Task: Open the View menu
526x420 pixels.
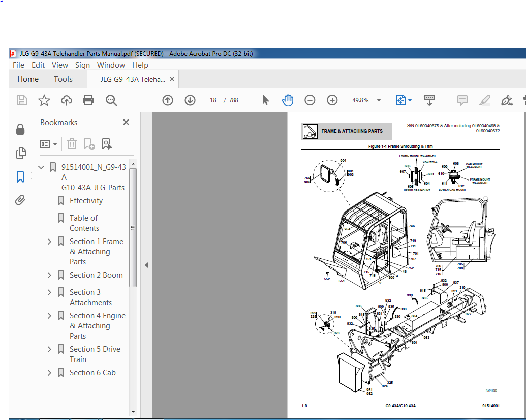Action: (59, 65)
